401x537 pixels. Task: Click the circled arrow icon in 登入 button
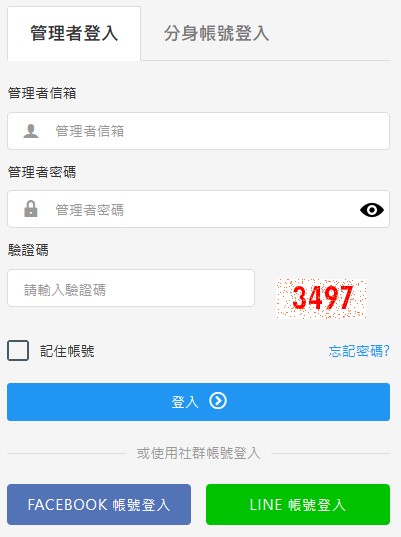click(218, 401)
